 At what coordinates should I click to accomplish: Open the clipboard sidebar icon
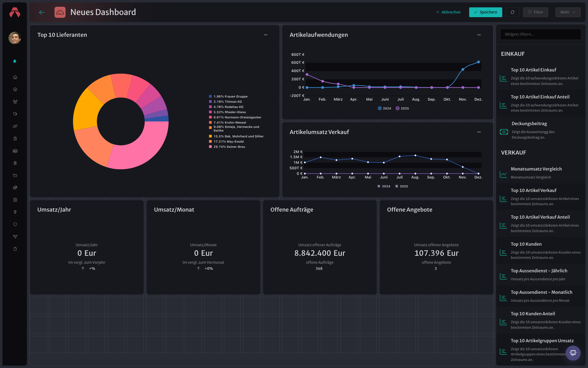15,139
